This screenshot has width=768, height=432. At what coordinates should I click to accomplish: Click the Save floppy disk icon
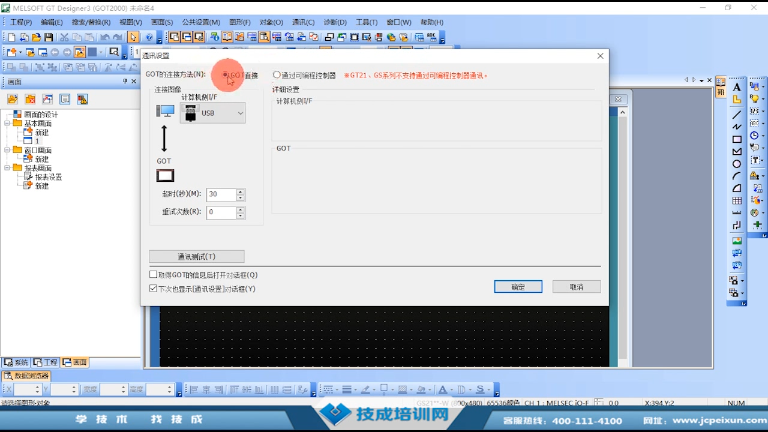click(x=48, y=37)
